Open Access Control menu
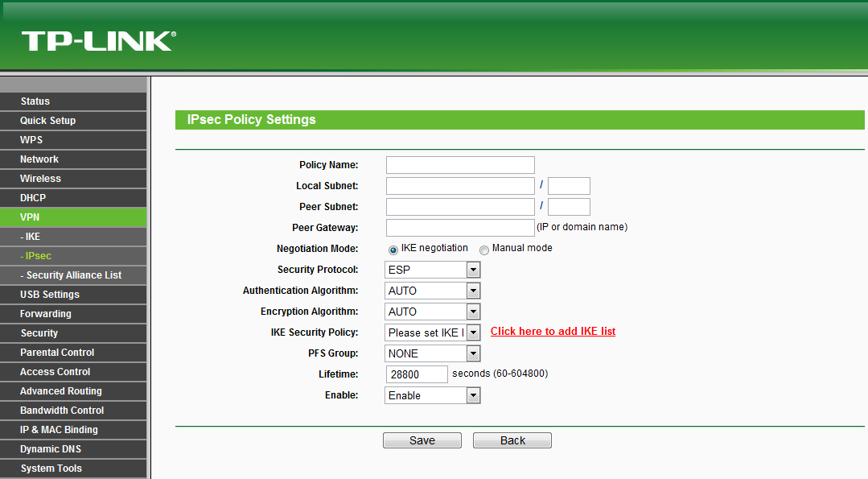This screenshot has width=868, height=479. pos(73,372)
